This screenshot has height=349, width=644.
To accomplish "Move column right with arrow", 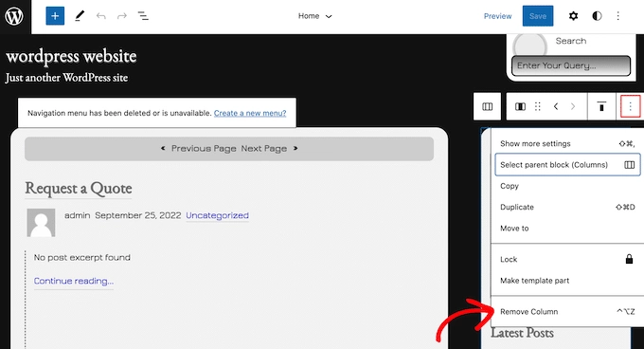I will point(573,107).
